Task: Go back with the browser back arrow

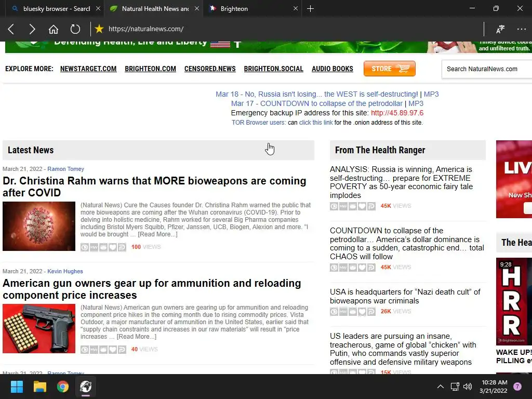Action: (11, 29)
